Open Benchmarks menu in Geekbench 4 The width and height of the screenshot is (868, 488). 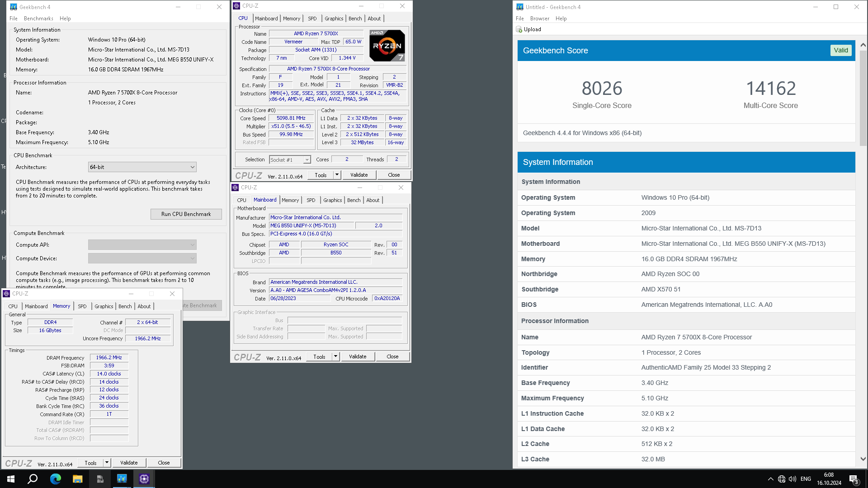[38, 19]
